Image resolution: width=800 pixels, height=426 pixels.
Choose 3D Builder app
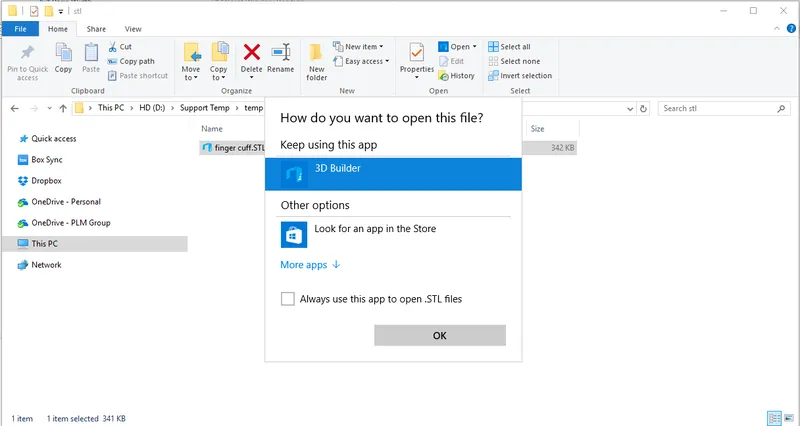(393, 174)
